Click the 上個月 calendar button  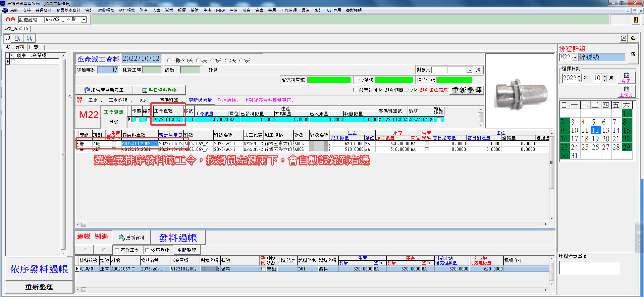point(626,91)
